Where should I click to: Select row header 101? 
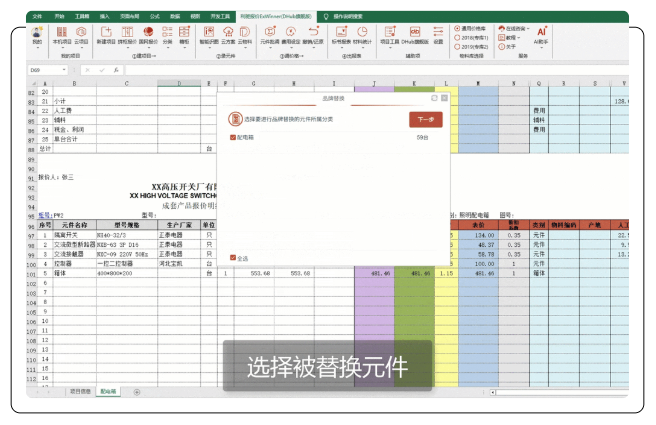(x=31, y=275)
